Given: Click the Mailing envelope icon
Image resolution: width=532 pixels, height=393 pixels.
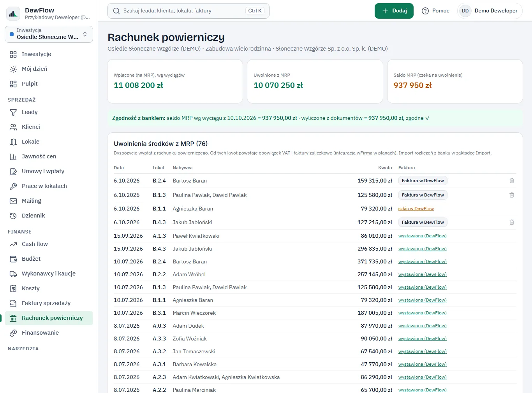Looking at the screenshot, I should click(x=13, y=201).
